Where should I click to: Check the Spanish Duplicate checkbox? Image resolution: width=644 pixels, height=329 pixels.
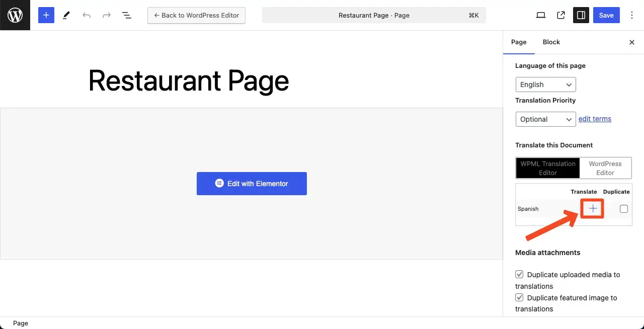624,209
